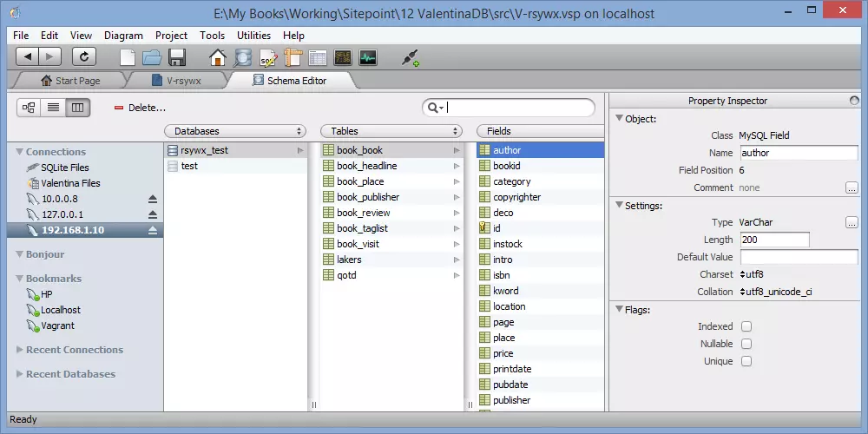Open the Databases column dropdown
This screenshot has width=868, height=434.
tap(235, 131)
